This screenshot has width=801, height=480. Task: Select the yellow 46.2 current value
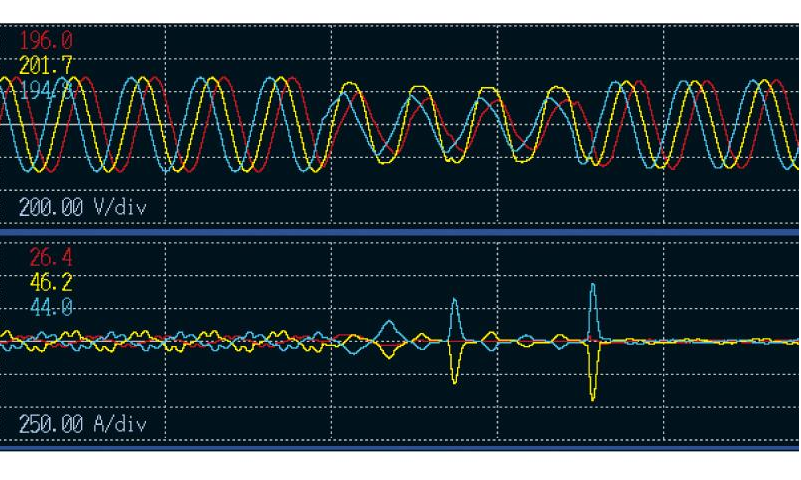51,282
